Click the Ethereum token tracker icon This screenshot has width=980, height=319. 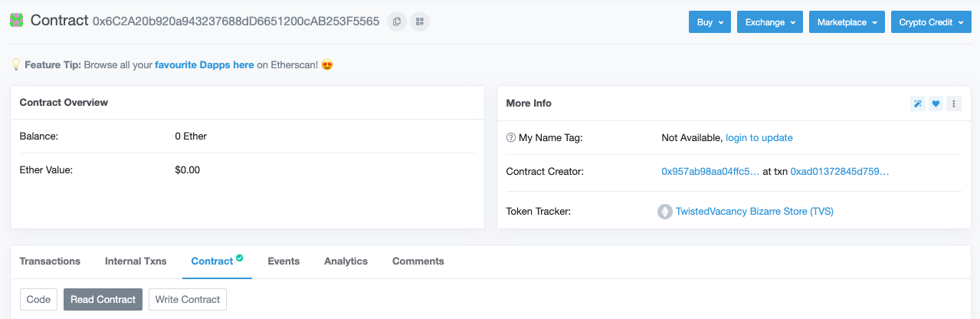665,212
